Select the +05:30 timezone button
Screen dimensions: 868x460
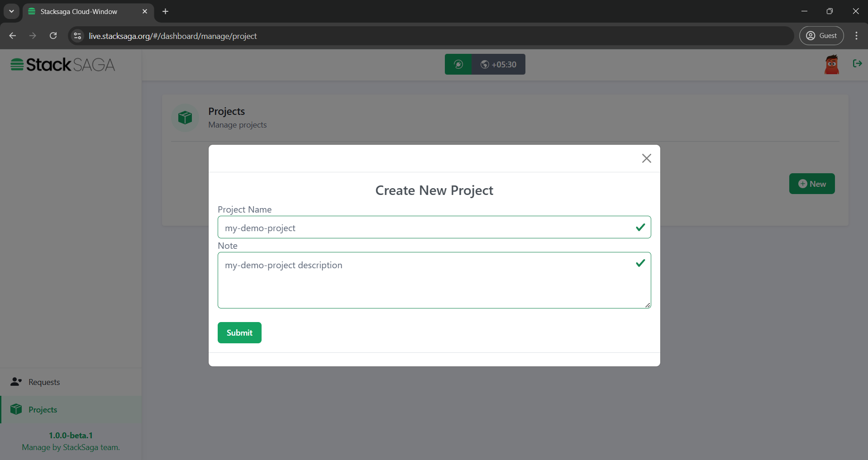point(498,64)
